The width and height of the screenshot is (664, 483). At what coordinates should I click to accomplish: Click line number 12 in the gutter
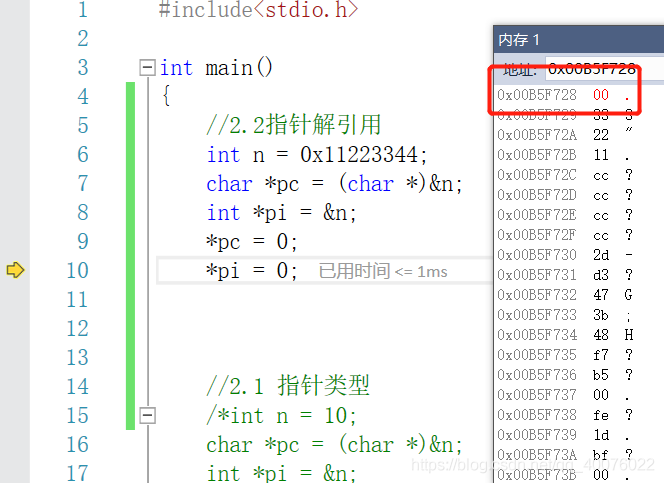click(x=77, y=328)
